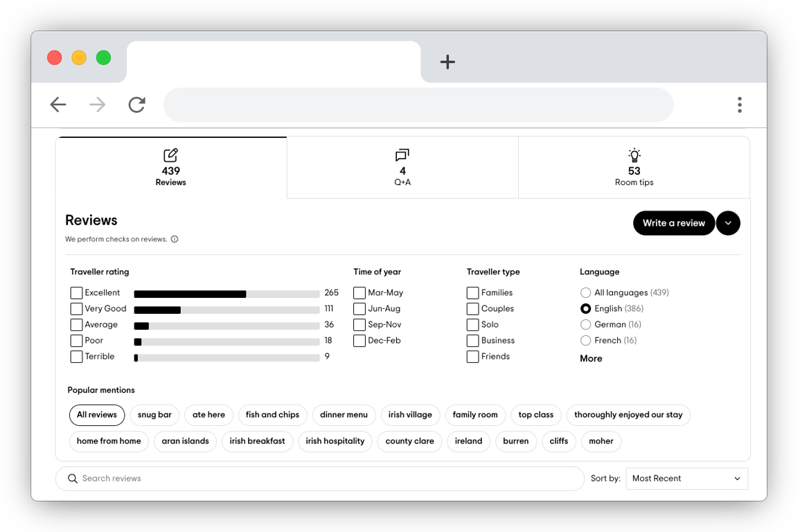Image resolution: width=798 pixels, height=532 pixels.
Task: Click the magnifier icon in Search reviews
Action: click(73, 479)
